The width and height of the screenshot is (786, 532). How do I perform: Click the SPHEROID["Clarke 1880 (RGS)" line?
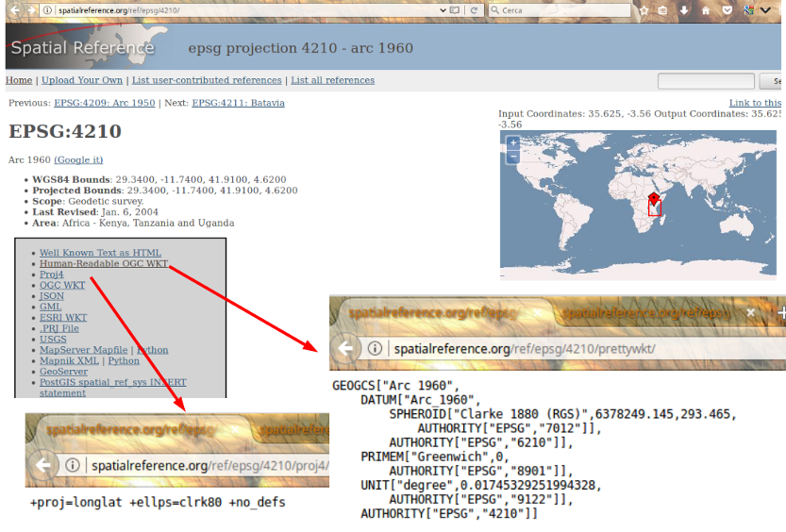point(562,414)
